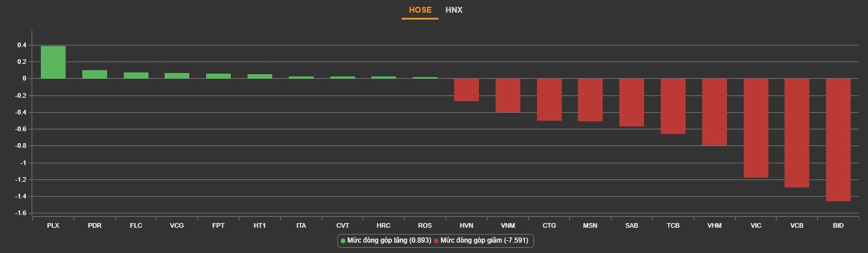Click the red MSN bar
The width and height of the screenshot is (868, 253).
pos(590,100)
